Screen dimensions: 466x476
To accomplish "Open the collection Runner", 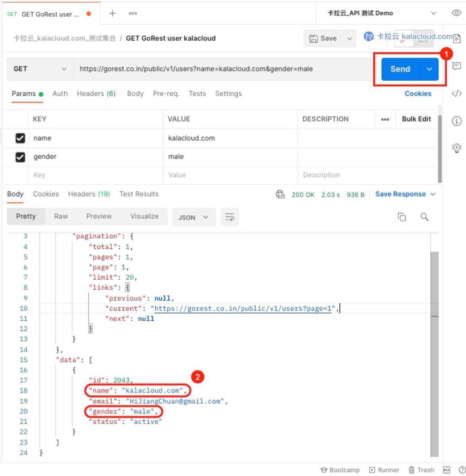I will coord(384,470).
